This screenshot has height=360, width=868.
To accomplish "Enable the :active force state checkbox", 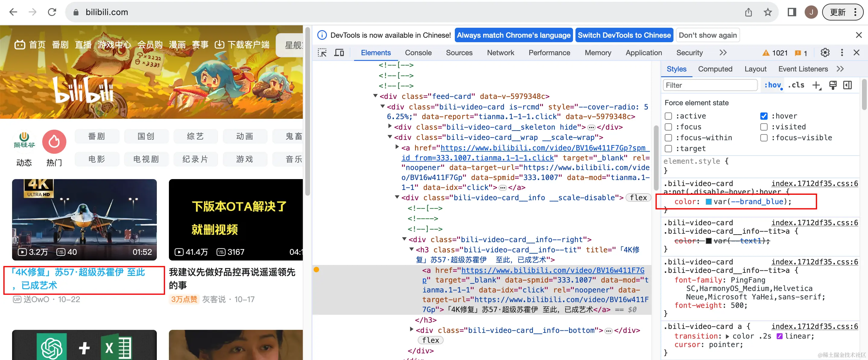I will coord(669,116).
